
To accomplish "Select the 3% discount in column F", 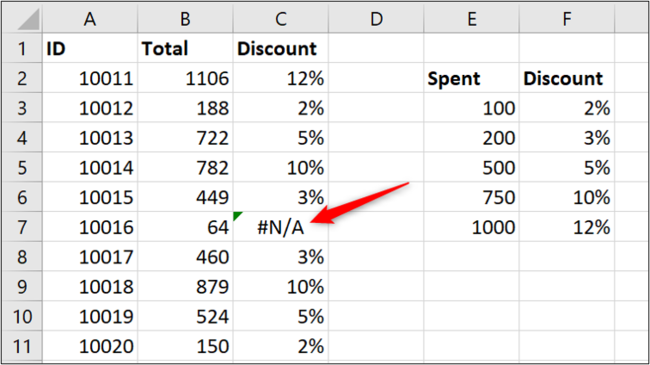I will tap(567, 138).
